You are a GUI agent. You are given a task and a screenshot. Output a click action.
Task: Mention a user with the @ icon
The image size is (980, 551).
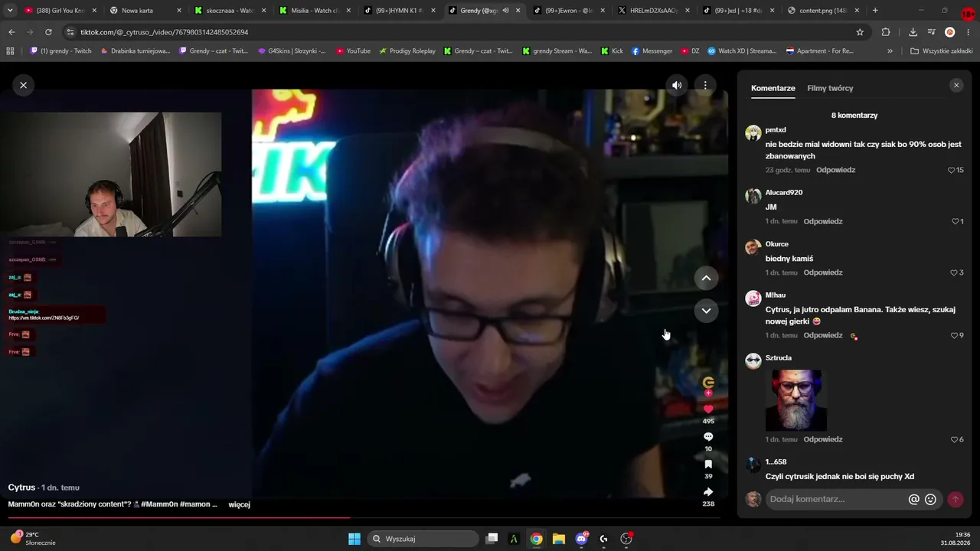coord(913,499)
